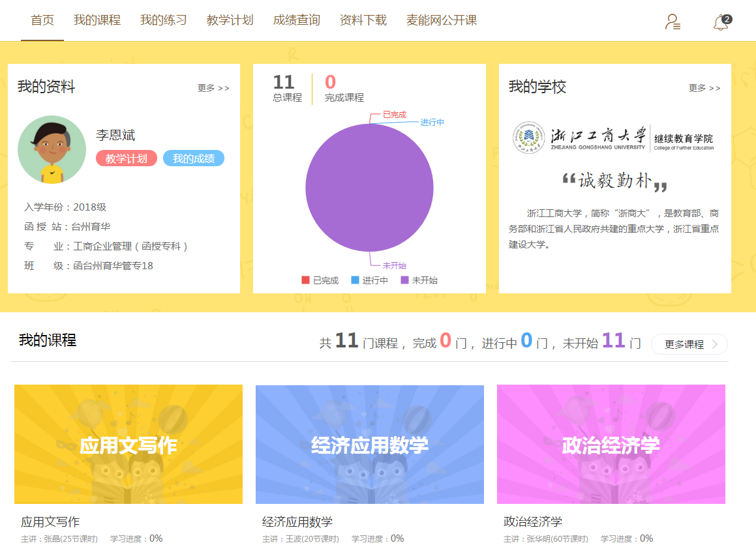Click the student avatar picture
Viewport: 756px width, 558px height.
pyautogui.click(x=52, y=149)
